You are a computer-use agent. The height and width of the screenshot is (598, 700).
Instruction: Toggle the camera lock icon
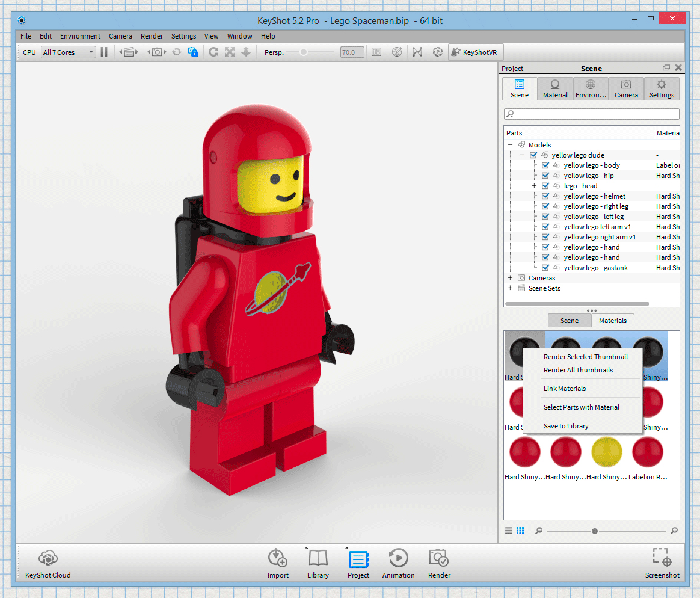(193, 52)
